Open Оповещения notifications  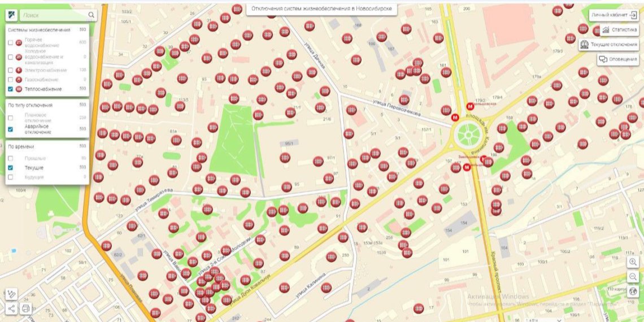[x=617, y=59]
